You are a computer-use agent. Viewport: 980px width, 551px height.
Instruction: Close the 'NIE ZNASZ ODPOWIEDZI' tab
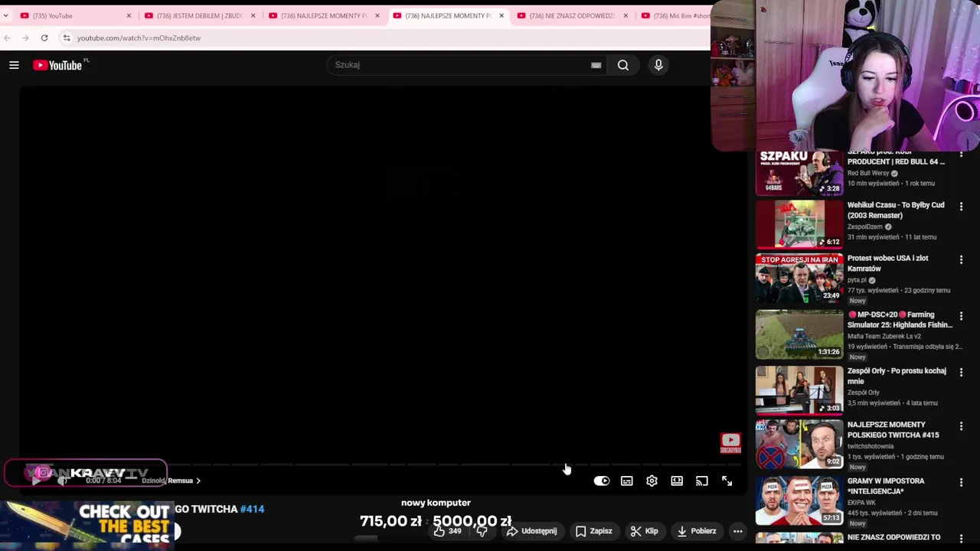tap(626, 15)
